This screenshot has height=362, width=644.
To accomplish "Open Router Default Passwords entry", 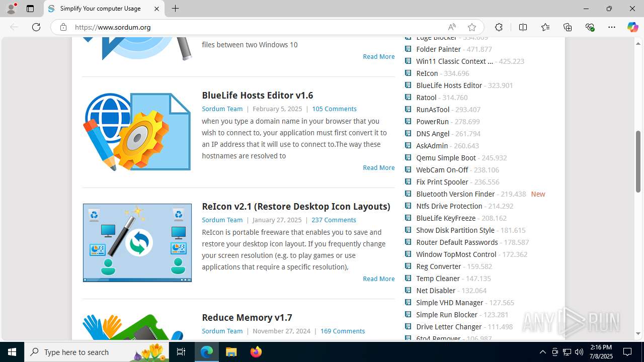I will 457,242.
